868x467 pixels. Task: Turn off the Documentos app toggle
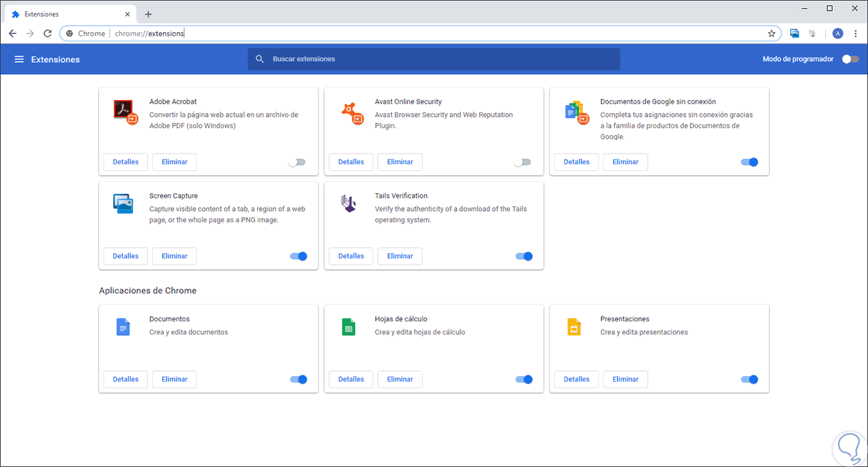(298, 379)
